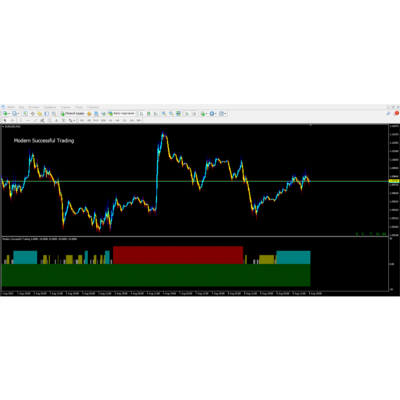Click the yellow current price label
Viewport: 400px width, 400px height.
(x=394, y=181)
